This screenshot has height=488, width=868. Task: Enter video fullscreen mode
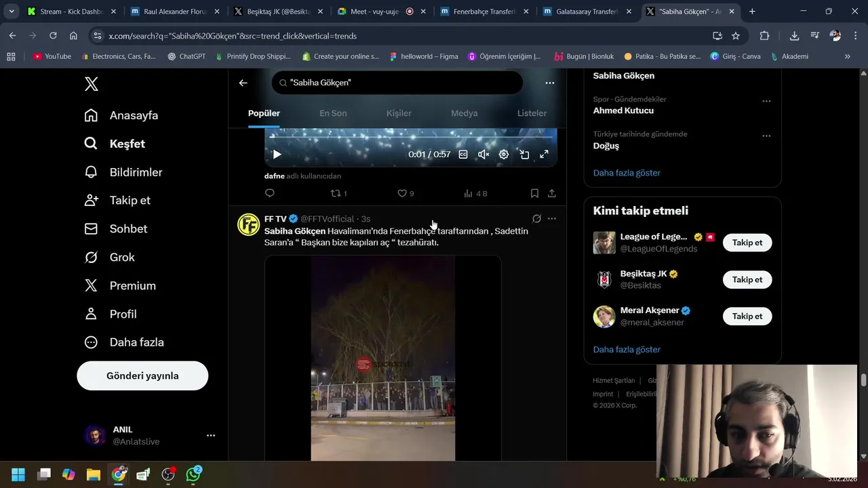(544, 155)
